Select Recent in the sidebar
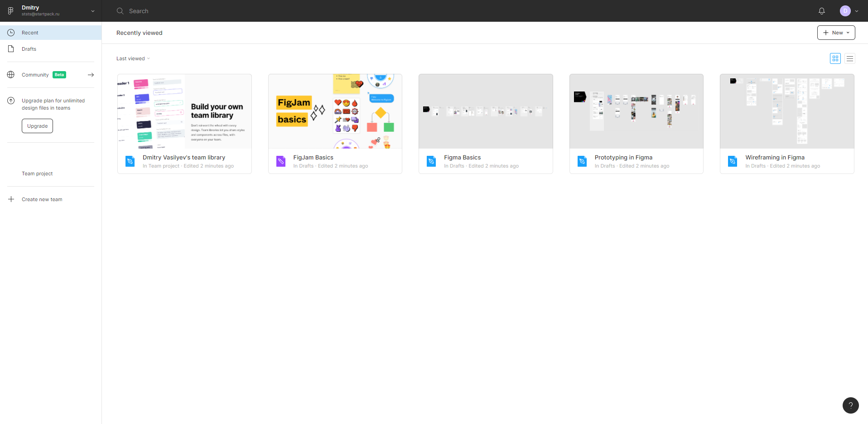 tap(51, 33)
